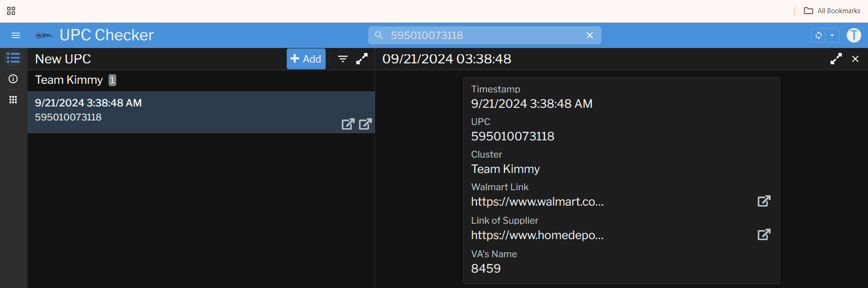
Task: Click second external link icon in list row
Action: tap(365, 124)
